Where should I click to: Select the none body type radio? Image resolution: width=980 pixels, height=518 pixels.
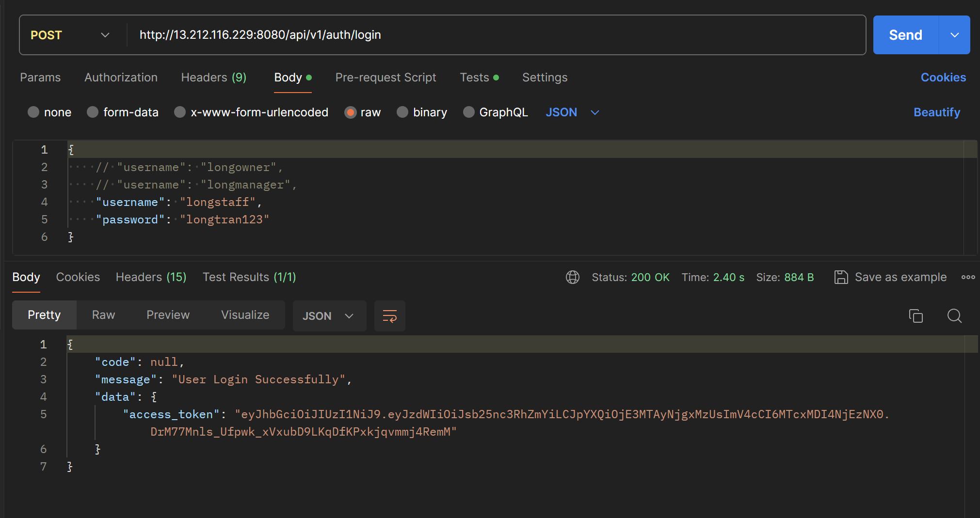pos(33,112)
